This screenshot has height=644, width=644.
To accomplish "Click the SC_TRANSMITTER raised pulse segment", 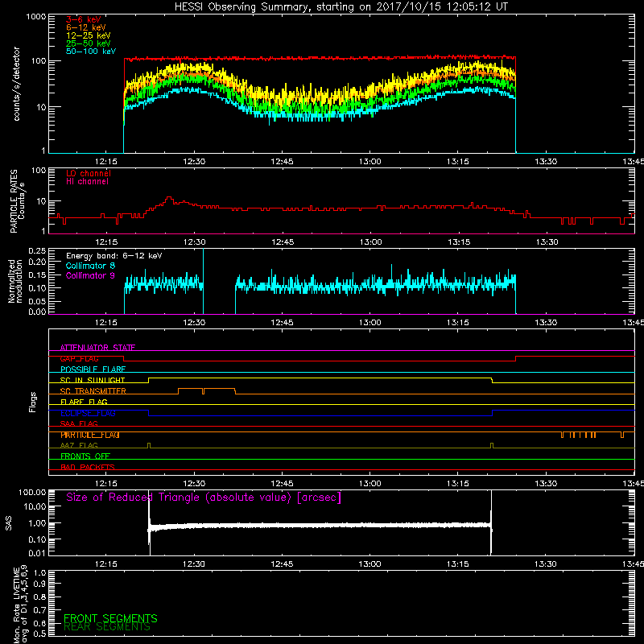I will click(207, 390).
